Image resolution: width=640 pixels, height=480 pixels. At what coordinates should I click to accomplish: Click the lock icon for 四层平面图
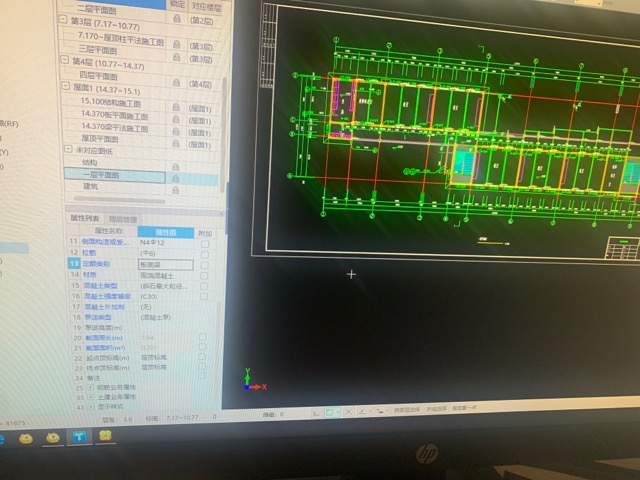pyautogui.click(x=176, y=82)
